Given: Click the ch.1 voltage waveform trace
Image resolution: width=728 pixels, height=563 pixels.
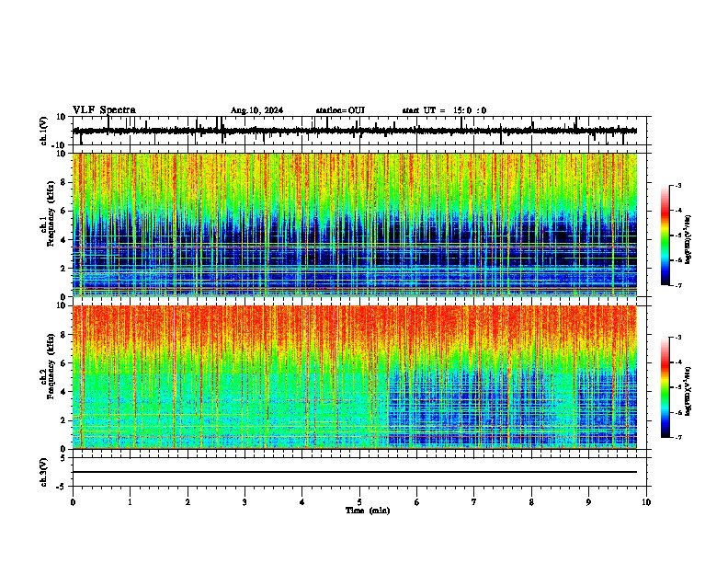Looking at the screenshot, I should 355,131.
